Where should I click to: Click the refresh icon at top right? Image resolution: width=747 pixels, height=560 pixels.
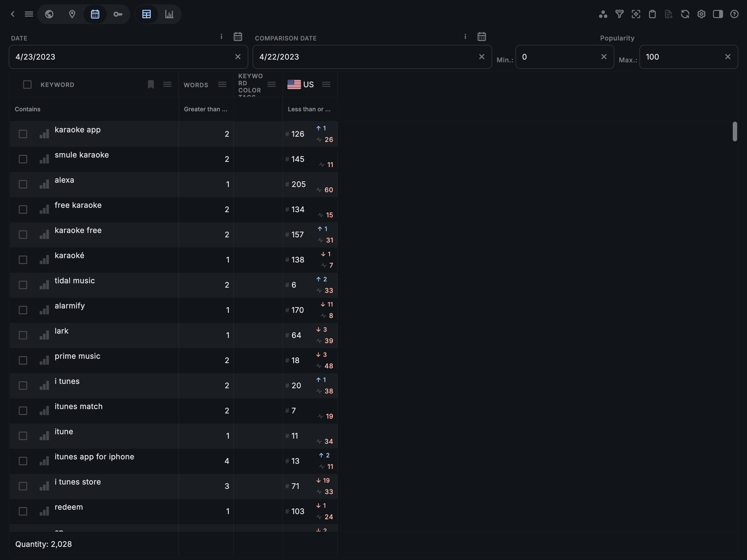pyautogui.click(x=685, y=14)
